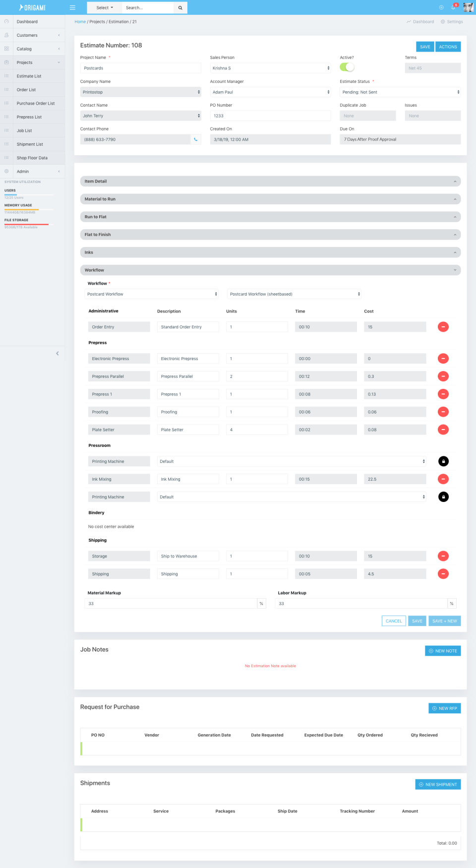The width and height of the screenshot is (476, 868).
Task: Open Settings from the breadcrumb bar
Action: point(452,22)
